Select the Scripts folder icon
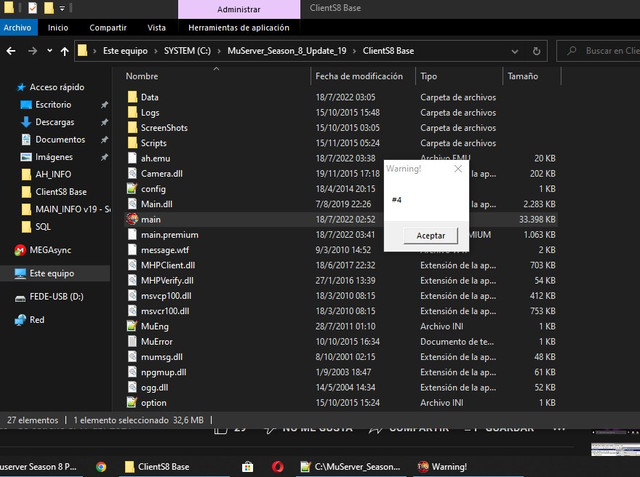Image resolution: width=640 pixels, height=477 pixels. [x=132, y=143]
